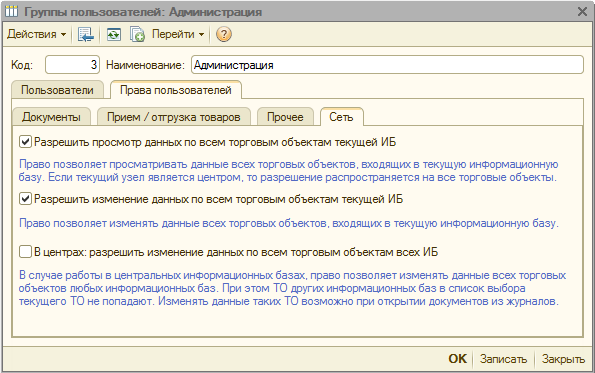Click the copy-with-plus document icon

click(137, 35)
